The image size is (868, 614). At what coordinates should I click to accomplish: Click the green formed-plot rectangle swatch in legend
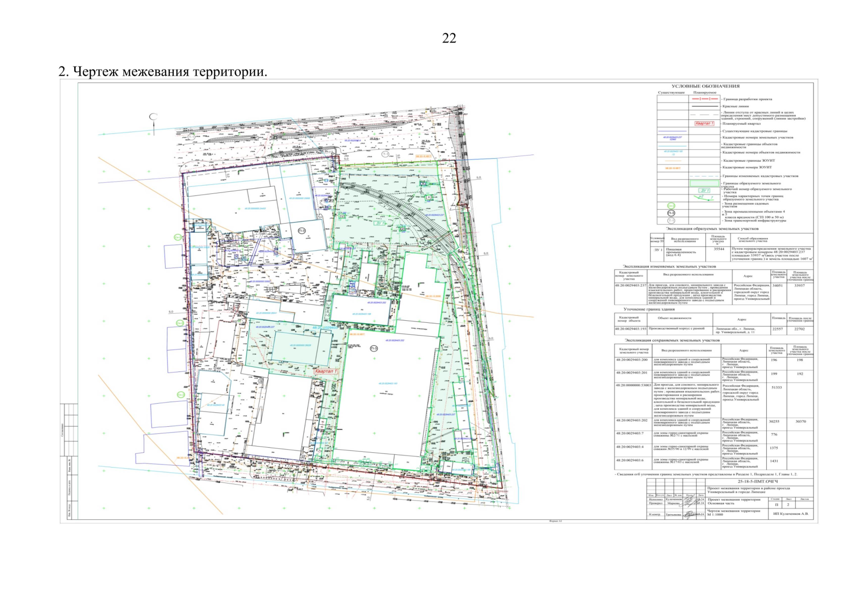[x=704, y=183]
